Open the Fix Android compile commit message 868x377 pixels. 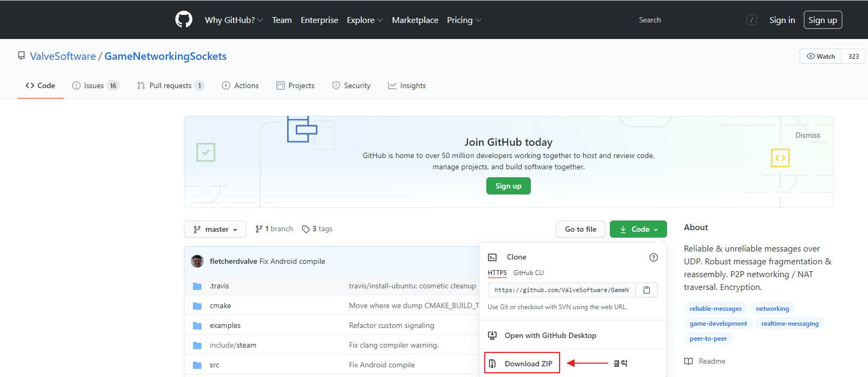coord(292,261)
